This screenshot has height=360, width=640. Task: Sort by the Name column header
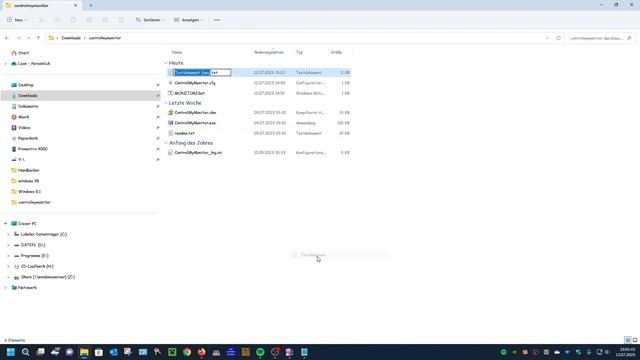tap(177, 52)
